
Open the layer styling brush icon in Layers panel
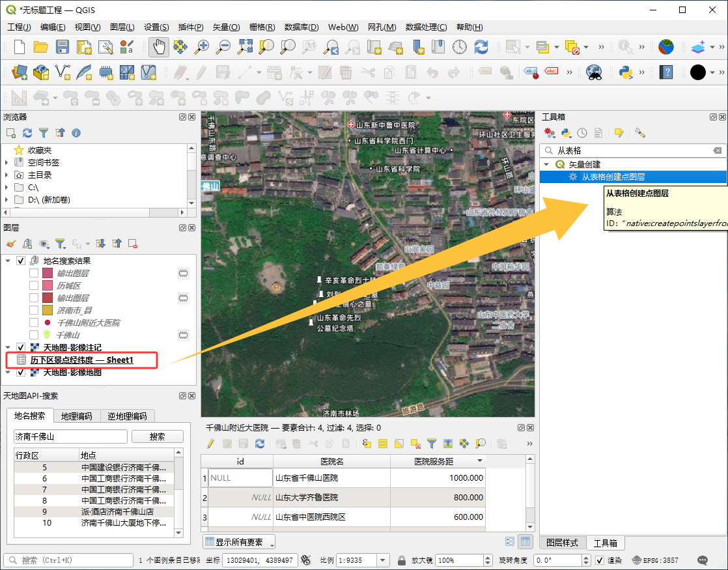[11, 244]
